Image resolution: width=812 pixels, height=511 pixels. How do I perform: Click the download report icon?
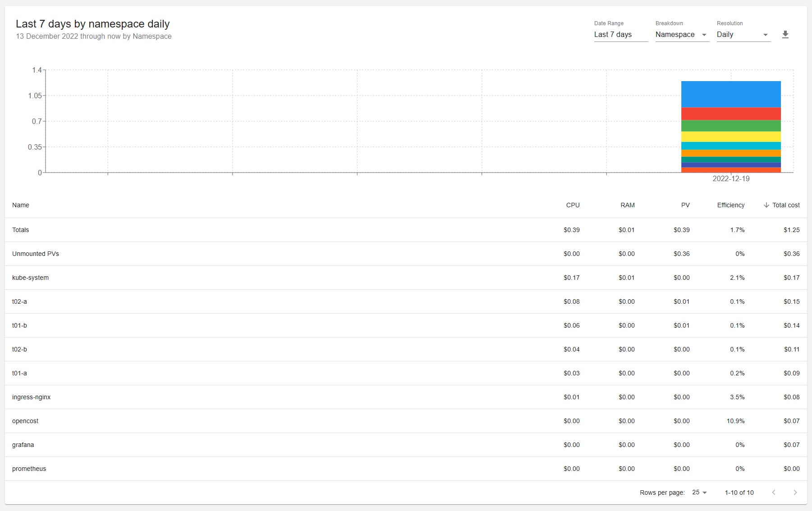[785, 35]
